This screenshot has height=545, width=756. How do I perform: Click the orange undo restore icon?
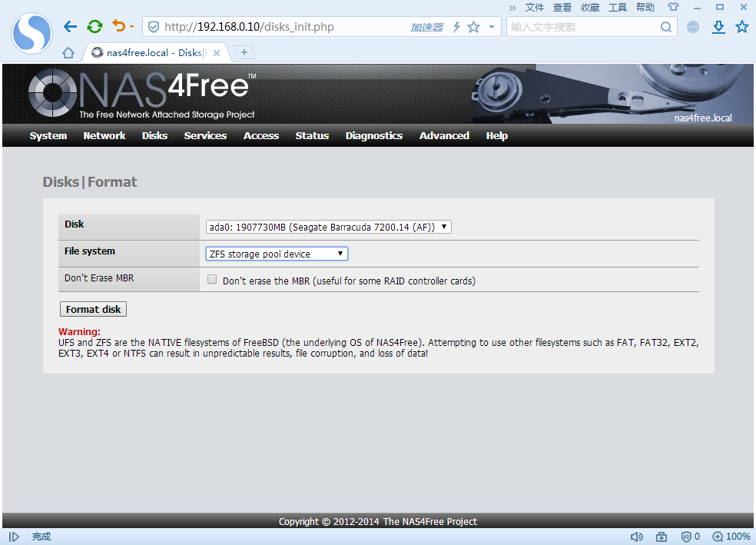click(x=118, y=25)
